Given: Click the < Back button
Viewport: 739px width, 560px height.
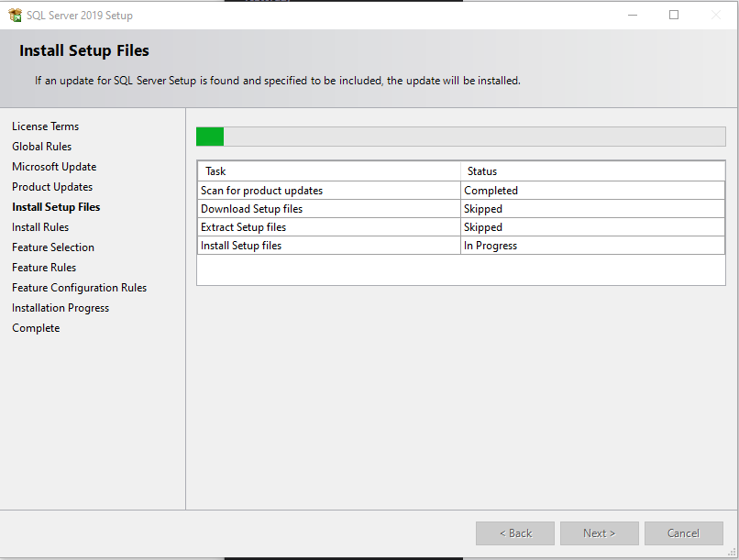Looking at the screenshot, I should [x=515, y=533].
